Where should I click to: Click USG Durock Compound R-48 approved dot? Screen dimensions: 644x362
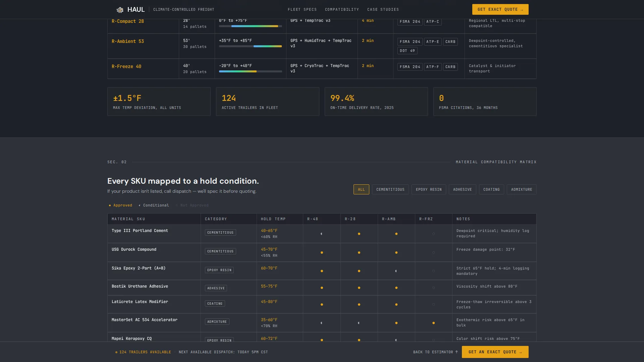pyautogui.click(x=322, y=252)
